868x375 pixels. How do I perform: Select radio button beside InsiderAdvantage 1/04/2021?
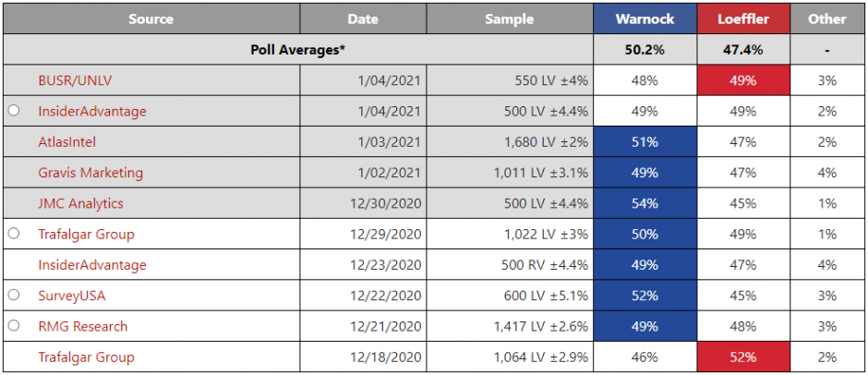coord(14,111)
